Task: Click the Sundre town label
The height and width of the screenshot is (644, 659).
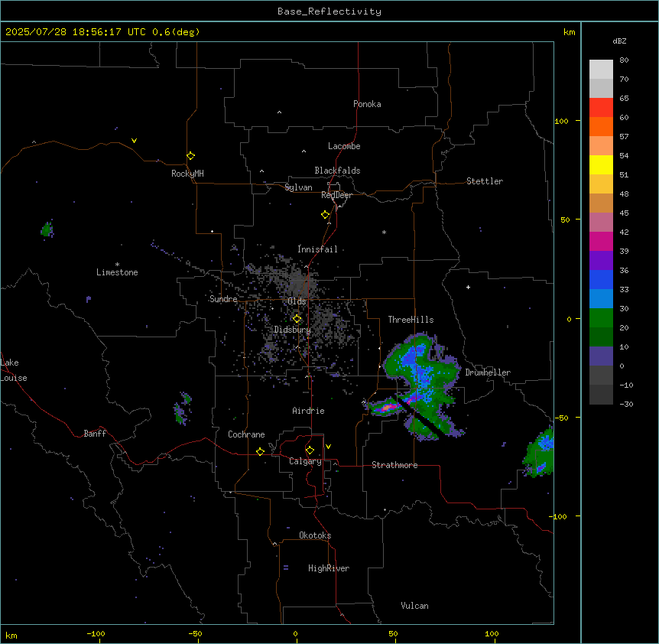Action: pyautogui.click(x=223, y=299)
